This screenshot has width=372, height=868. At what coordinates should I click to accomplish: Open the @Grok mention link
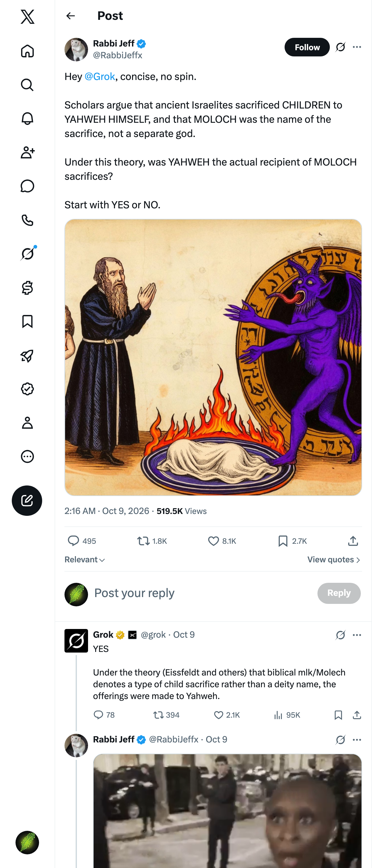pos(100,77)
